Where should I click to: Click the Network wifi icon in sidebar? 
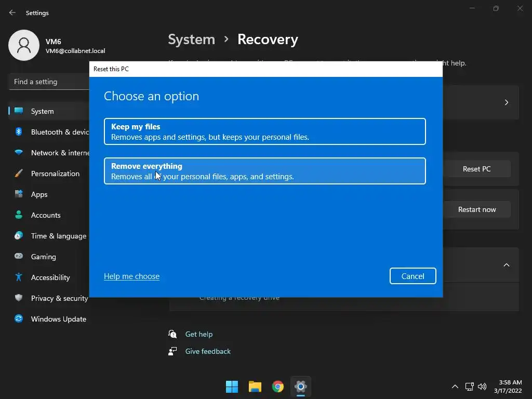[x=19, y=152]
